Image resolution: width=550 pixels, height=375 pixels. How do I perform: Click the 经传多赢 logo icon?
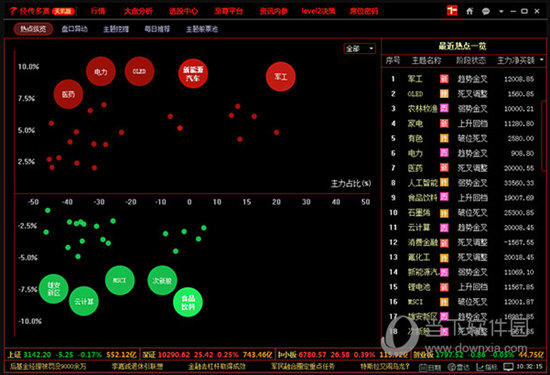(x=13, y=11)
